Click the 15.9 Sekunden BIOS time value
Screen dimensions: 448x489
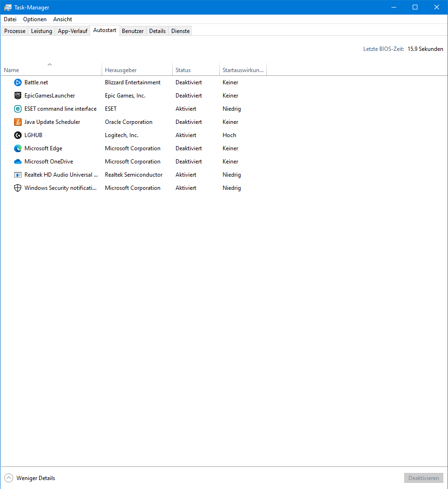425,49
